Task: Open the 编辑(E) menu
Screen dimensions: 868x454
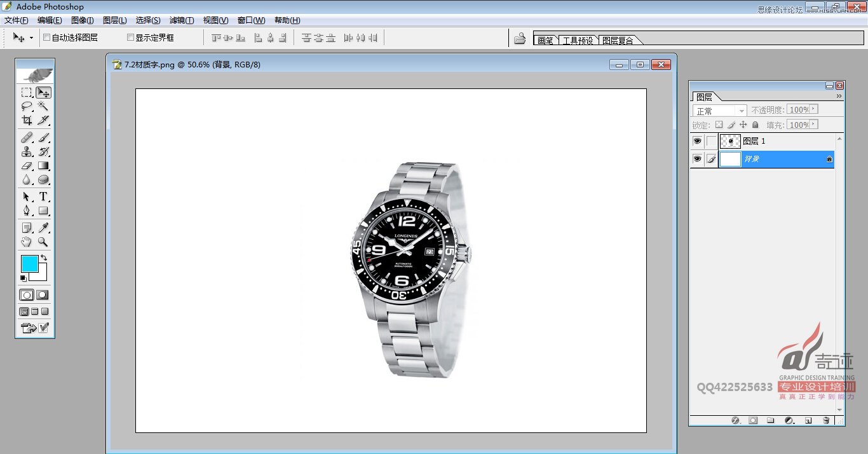Action: [50, 20]
